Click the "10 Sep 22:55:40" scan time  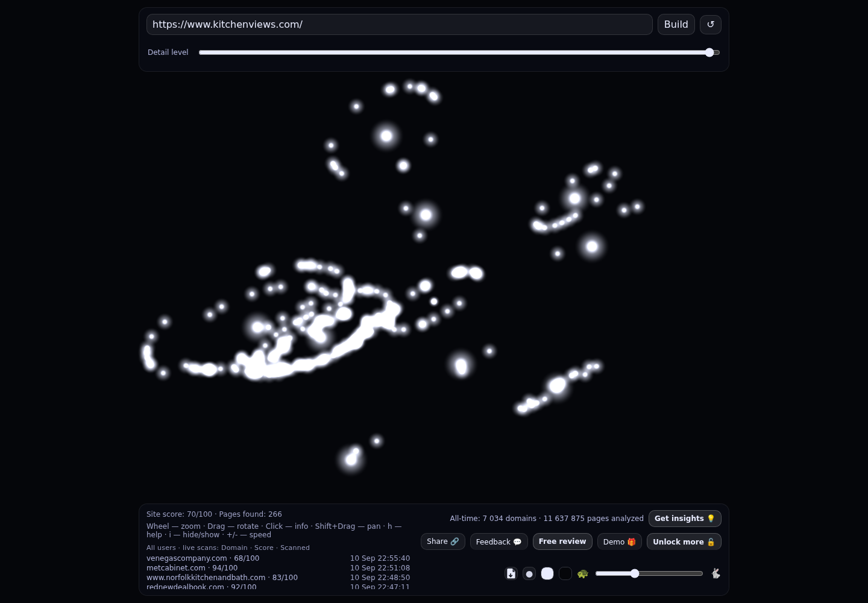point(380,558)
